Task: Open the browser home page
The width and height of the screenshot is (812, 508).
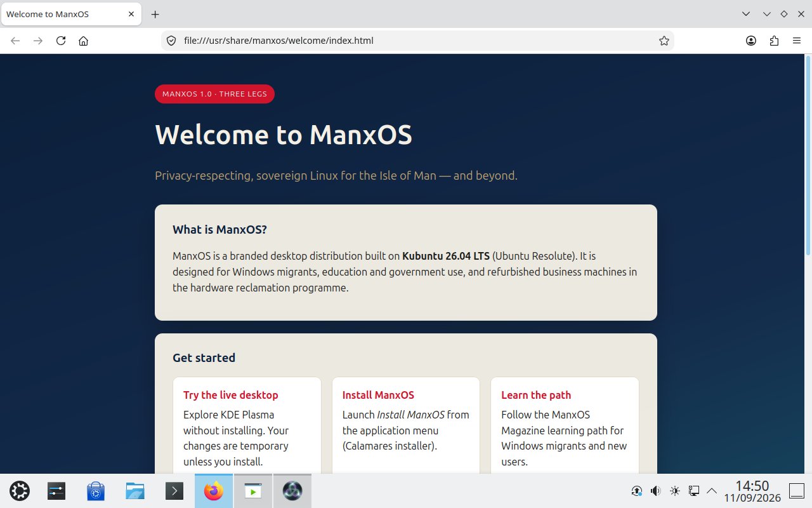Action: [x=83, y=41]
